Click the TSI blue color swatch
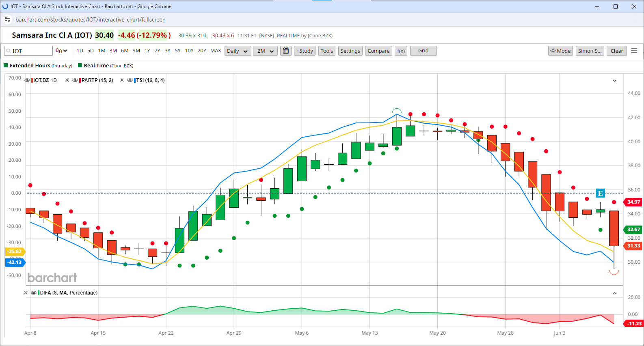This screenshot has width=644, height=346. [134, 80]
